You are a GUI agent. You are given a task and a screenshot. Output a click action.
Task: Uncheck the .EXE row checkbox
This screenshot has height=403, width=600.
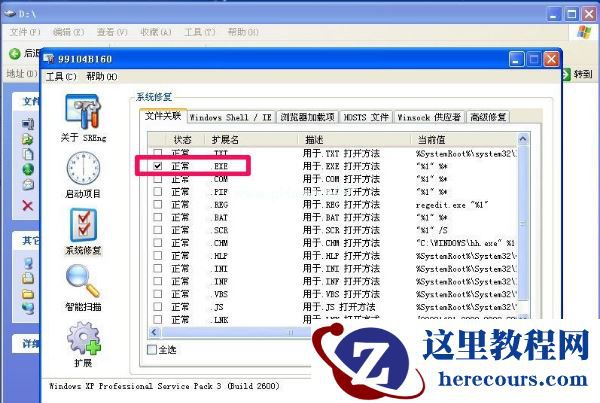click(x=158, y=166)
